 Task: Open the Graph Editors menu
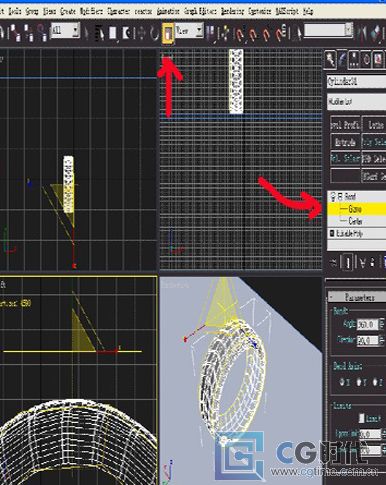[200, 12]
